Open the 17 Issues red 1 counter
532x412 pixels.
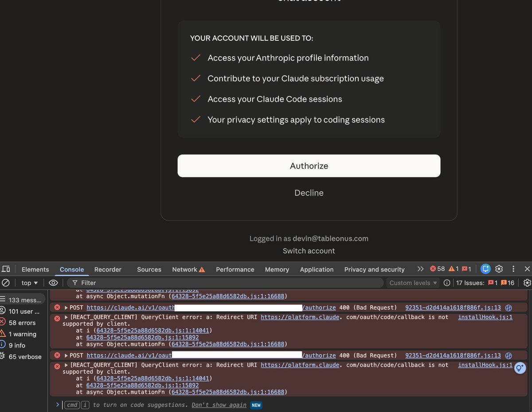pos(493,283)
